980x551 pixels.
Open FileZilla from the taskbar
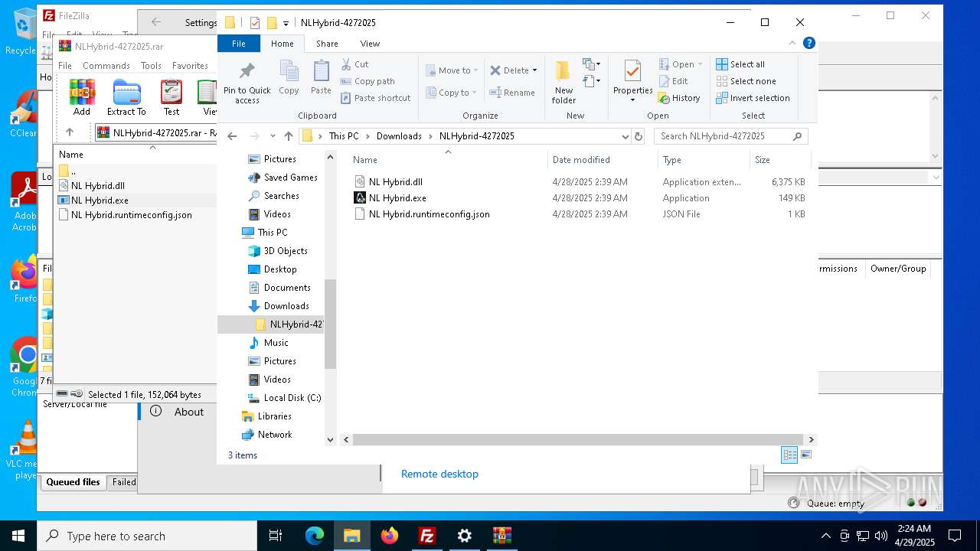427,536
